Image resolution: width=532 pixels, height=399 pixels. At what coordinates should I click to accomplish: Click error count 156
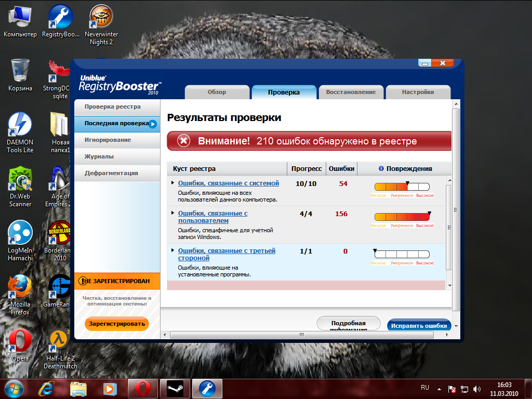click(x=341, y=214)
